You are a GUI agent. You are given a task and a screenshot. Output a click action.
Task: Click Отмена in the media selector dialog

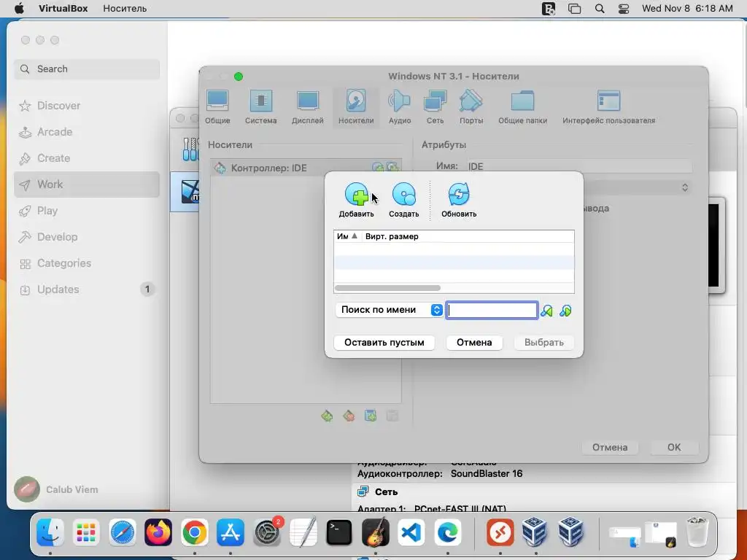pos(474,343)
